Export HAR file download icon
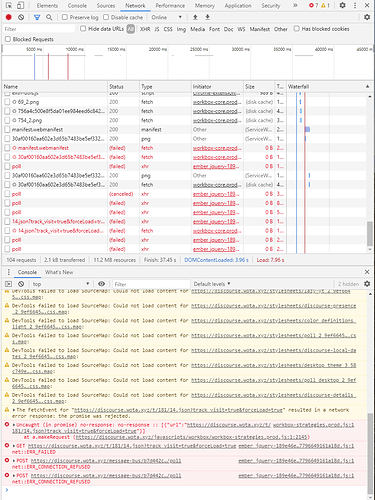The width and height of the screenshot is (375, 500). click(x=207, y=17)
